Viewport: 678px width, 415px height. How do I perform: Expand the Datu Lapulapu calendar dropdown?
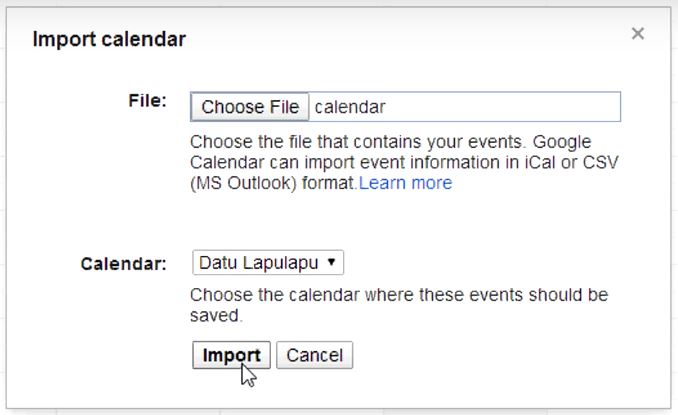(x=267, y=263)
